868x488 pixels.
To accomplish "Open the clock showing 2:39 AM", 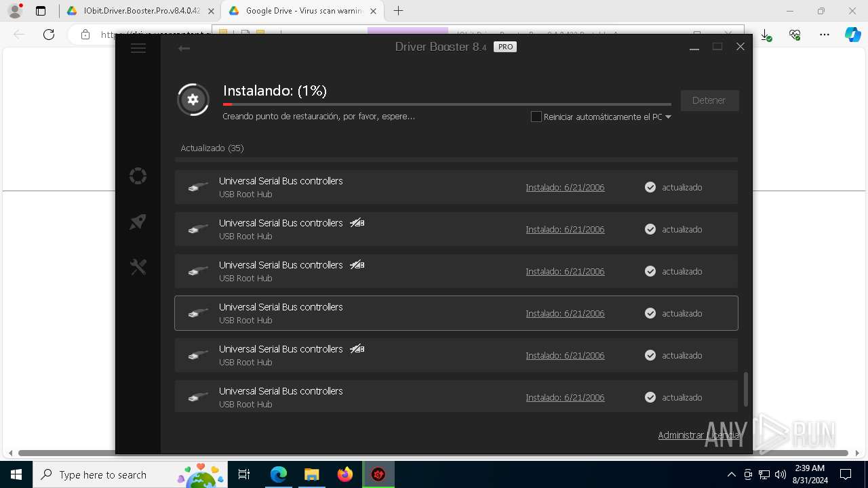I will [x=810, y=474].
